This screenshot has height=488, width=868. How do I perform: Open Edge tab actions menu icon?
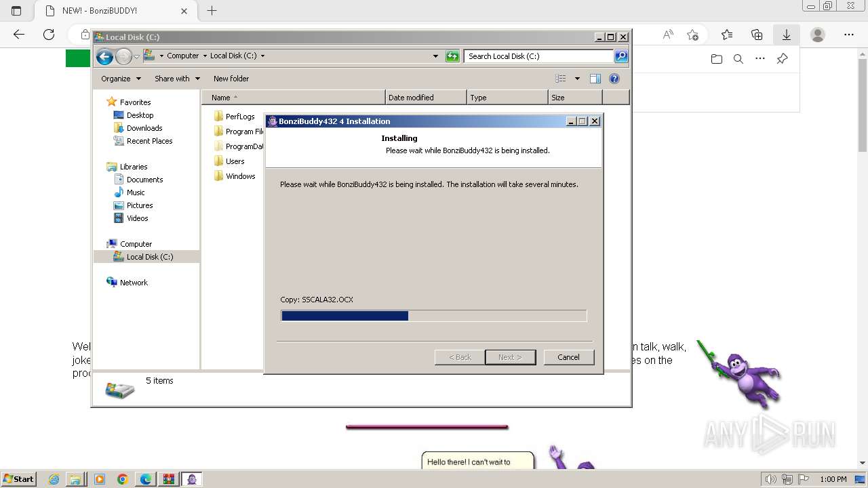pos(16,11)
